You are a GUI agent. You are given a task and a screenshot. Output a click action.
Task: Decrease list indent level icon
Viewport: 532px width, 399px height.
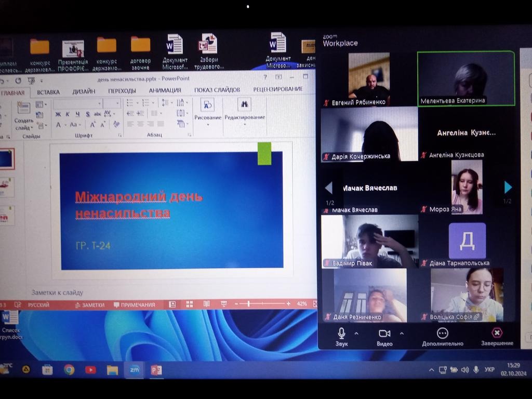[130, 113]
